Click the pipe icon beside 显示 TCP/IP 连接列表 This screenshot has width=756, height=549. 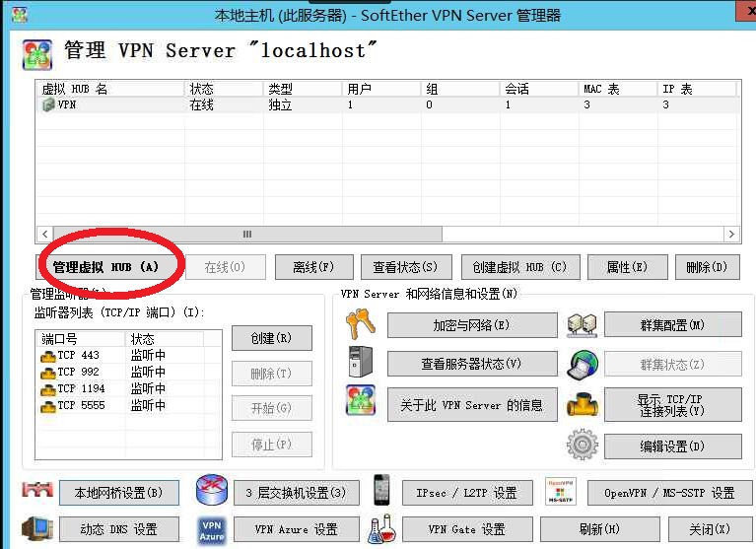click(583, 404)
